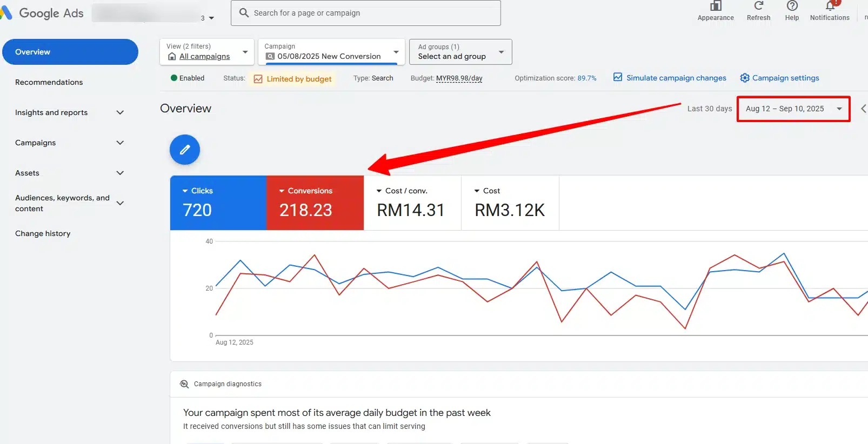
Task: Click the search for page or campaign field
Action: (366, 13)
